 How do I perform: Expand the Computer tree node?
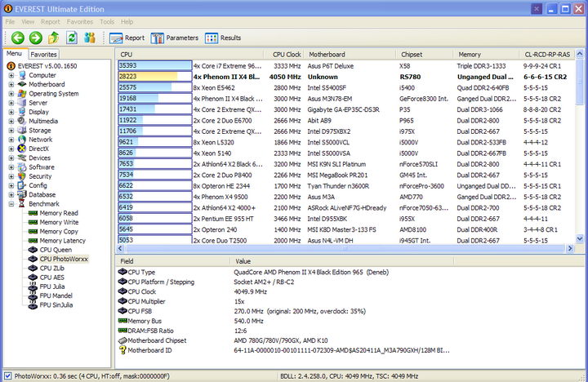point(11,75)
